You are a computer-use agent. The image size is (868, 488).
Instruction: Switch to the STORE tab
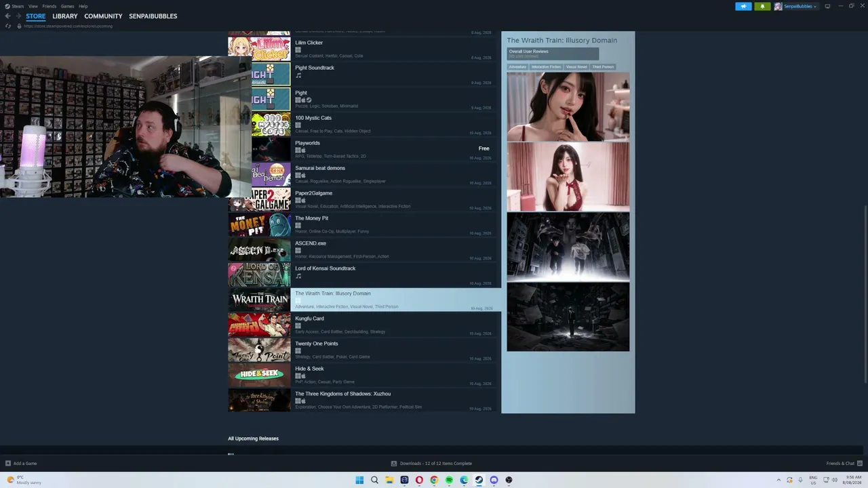pos(36,16)
